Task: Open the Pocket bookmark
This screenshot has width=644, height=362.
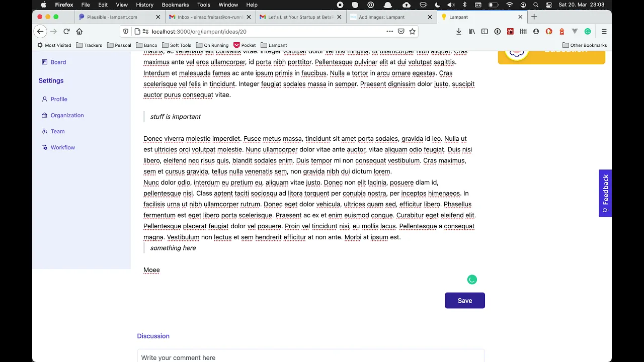Action: coord(245,45)
